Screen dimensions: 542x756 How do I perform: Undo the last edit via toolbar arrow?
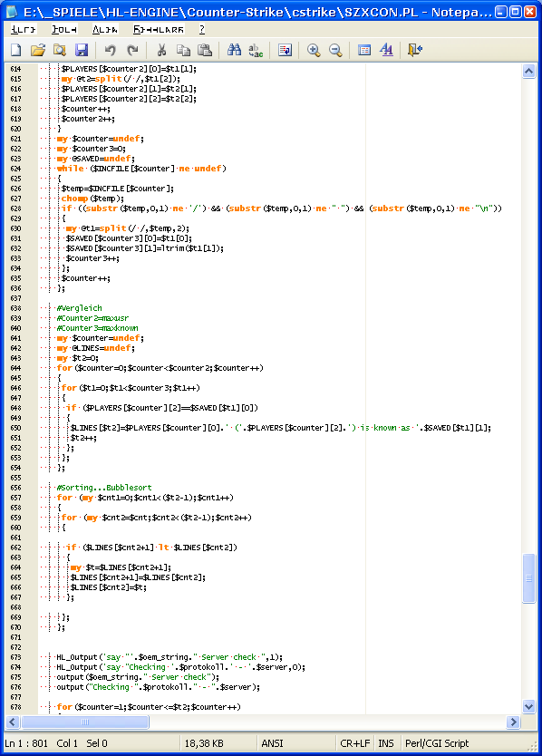coord(111,50)
